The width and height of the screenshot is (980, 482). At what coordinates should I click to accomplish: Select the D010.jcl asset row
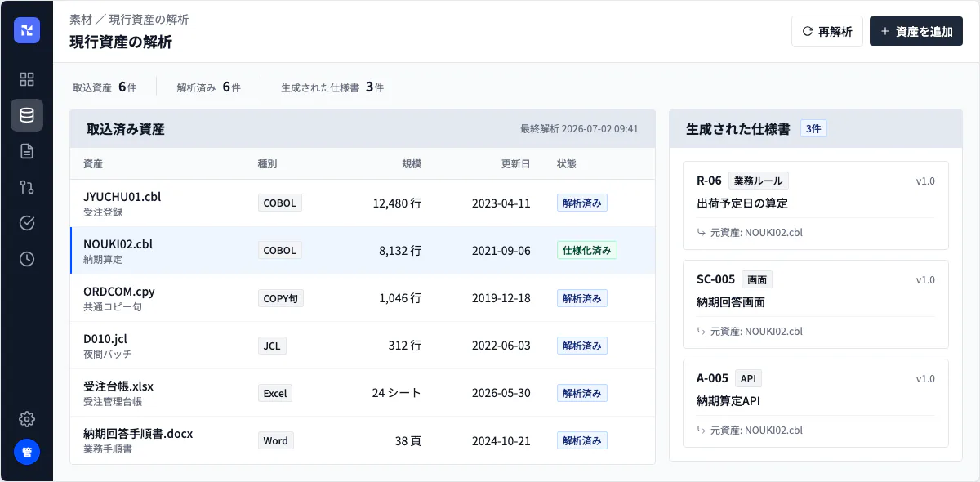[363, 346]
